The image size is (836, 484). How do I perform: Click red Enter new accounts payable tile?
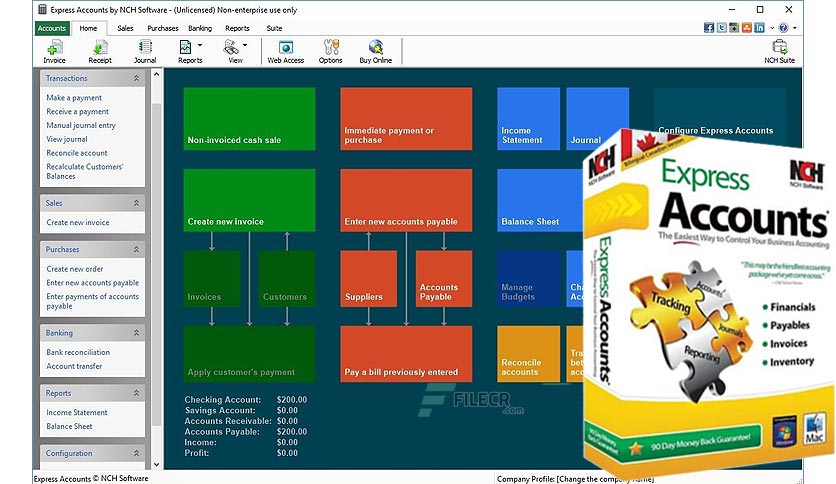(406, 200)
